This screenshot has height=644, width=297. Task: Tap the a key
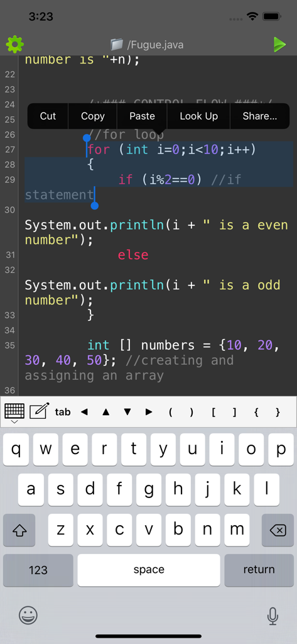click(x=31, y=489)
